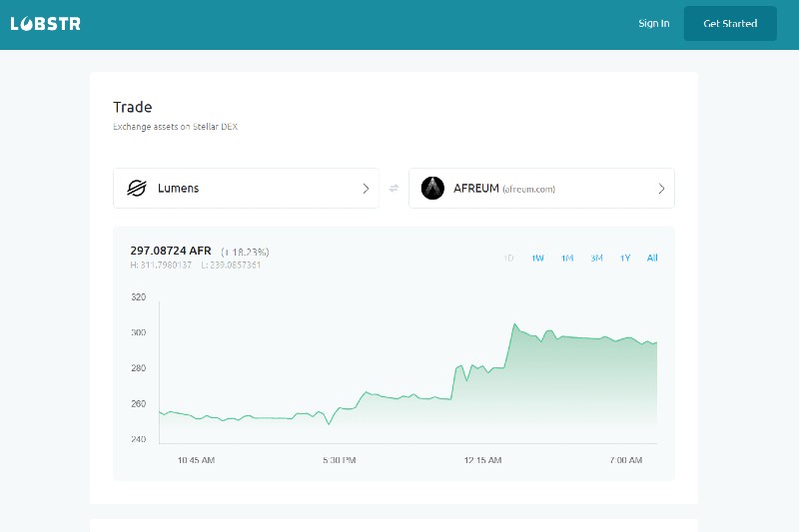Click the 240 y-axis label

[x=139, y=439]
